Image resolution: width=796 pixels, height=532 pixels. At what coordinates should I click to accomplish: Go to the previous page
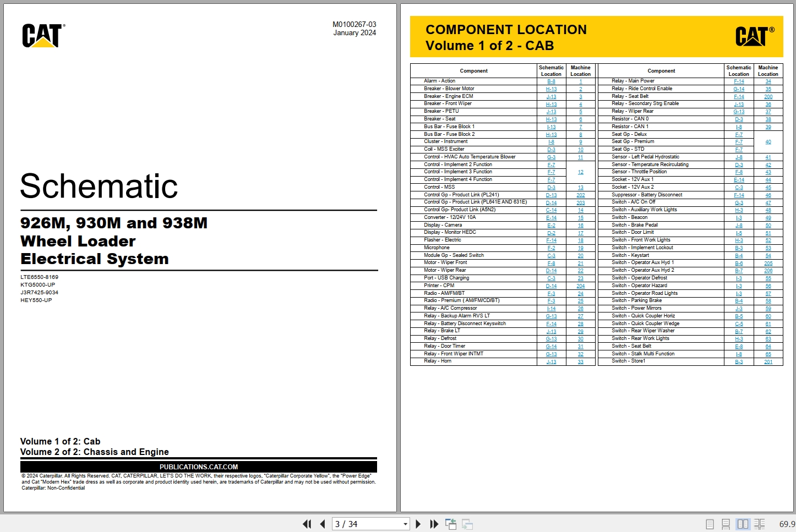pyautogui.click(x=323, y=524)
